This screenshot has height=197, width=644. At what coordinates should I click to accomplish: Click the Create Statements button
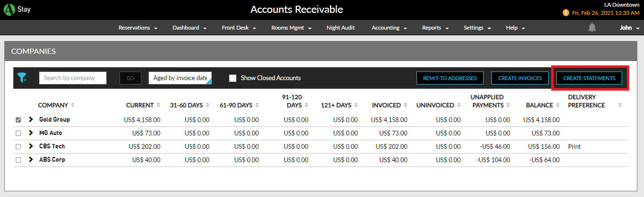point(589,78)
